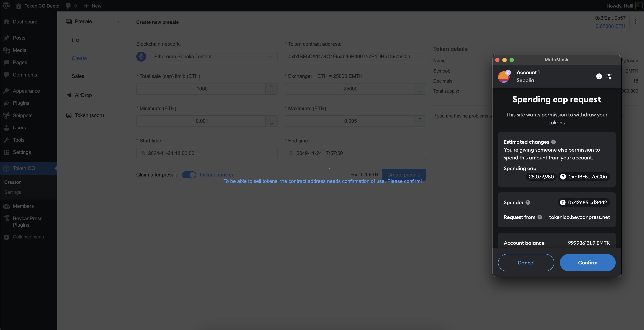The image size is (644, 330).
Task: Click the Settings sliders icon in the sidebar
Action: click(x=6, y=152)
